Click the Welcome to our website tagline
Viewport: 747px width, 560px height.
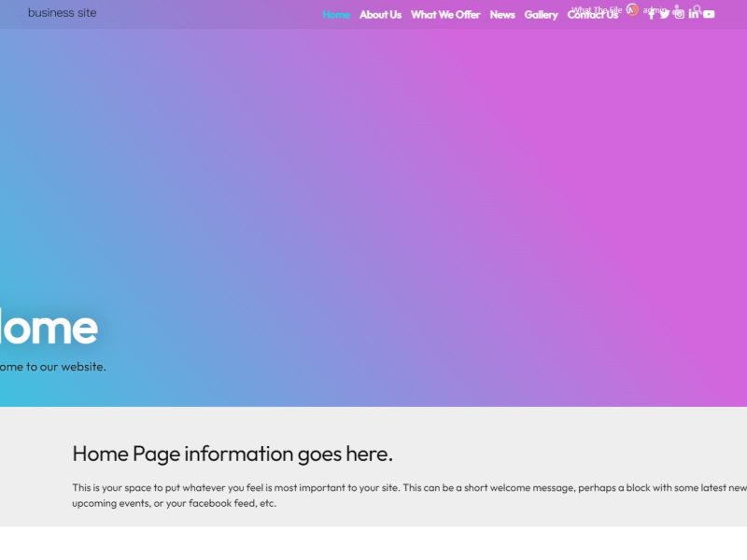[x=53, y=368]
